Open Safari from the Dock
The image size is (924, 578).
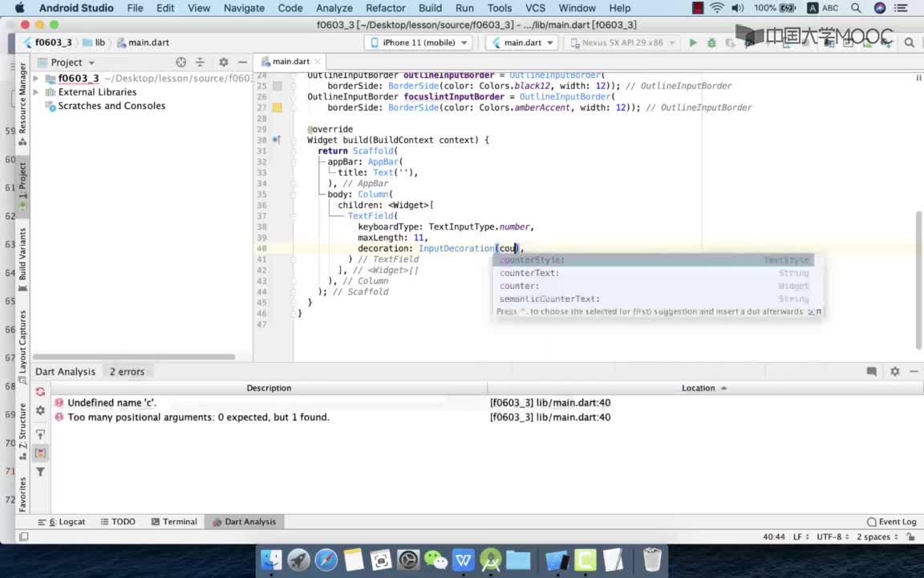point(326,559)
